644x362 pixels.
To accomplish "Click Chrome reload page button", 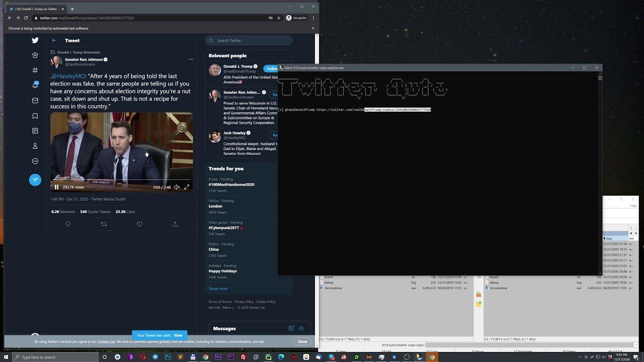I will click(x=26, y=18).
